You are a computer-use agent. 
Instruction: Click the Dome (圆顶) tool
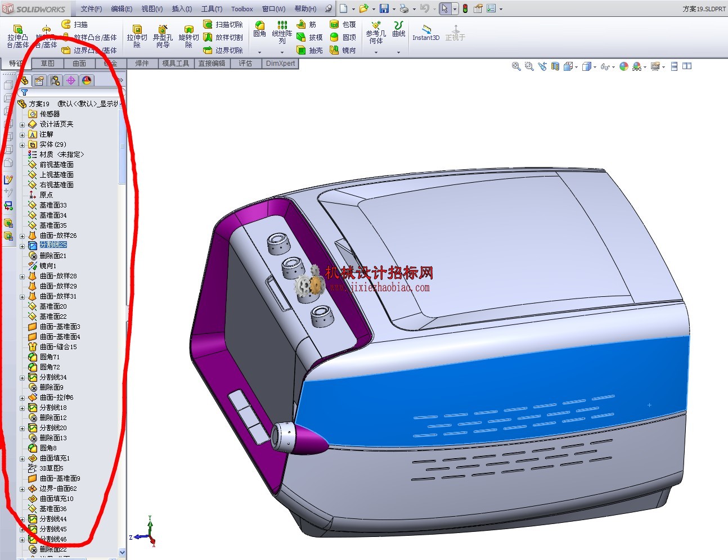[343, 37]
